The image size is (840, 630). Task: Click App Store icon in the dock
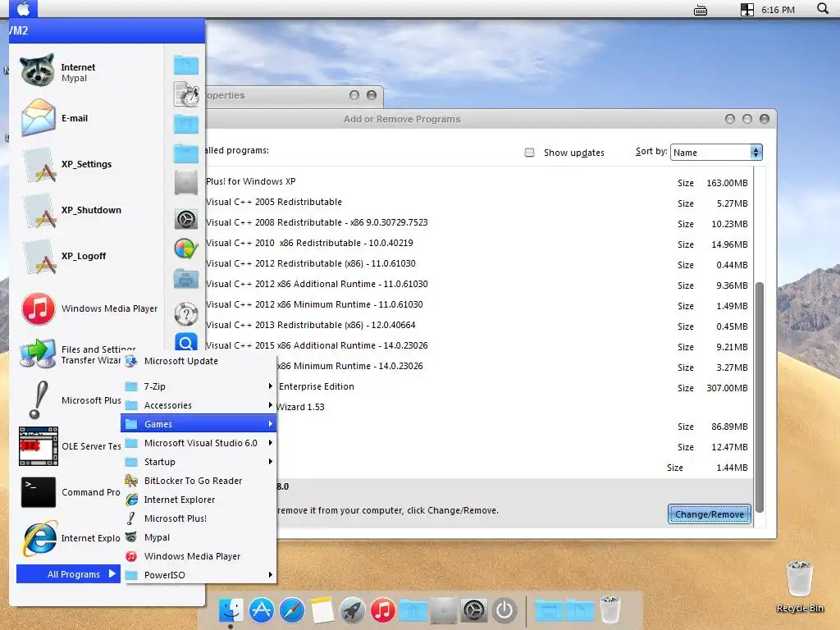point(262,609)
